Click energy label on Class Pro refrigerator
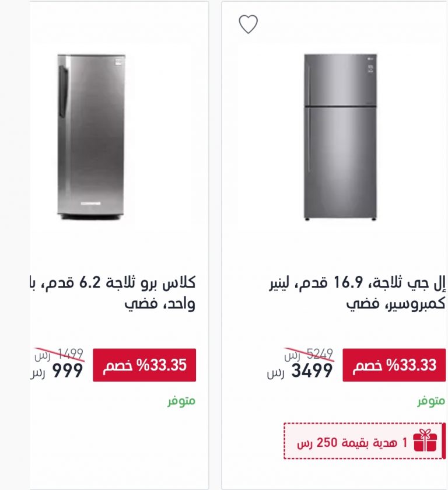 tap(119, 62)
